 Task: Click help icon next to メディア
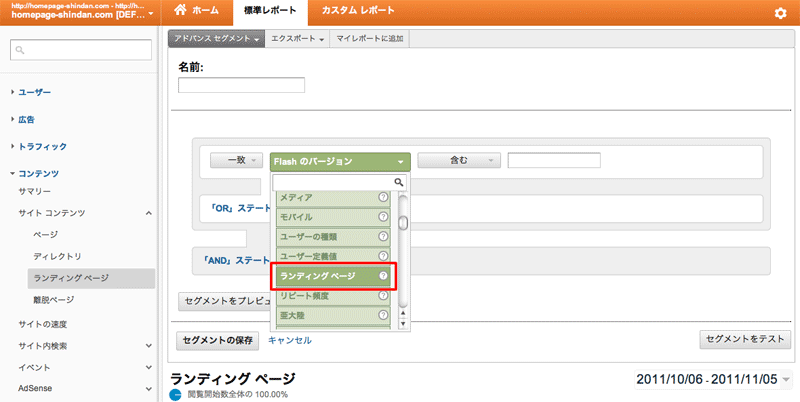[383, 198]
